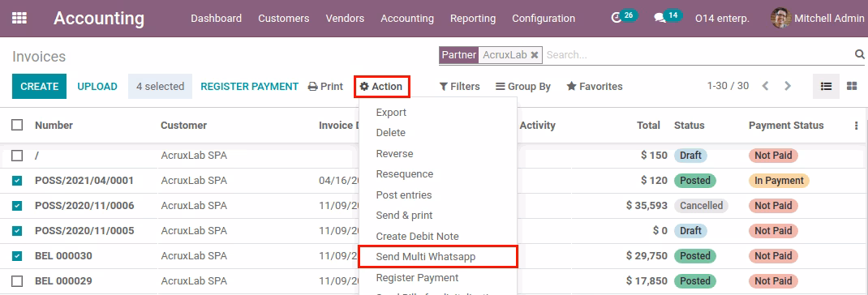
Task: Click the UPLOAD button
Action: (97, 87)
